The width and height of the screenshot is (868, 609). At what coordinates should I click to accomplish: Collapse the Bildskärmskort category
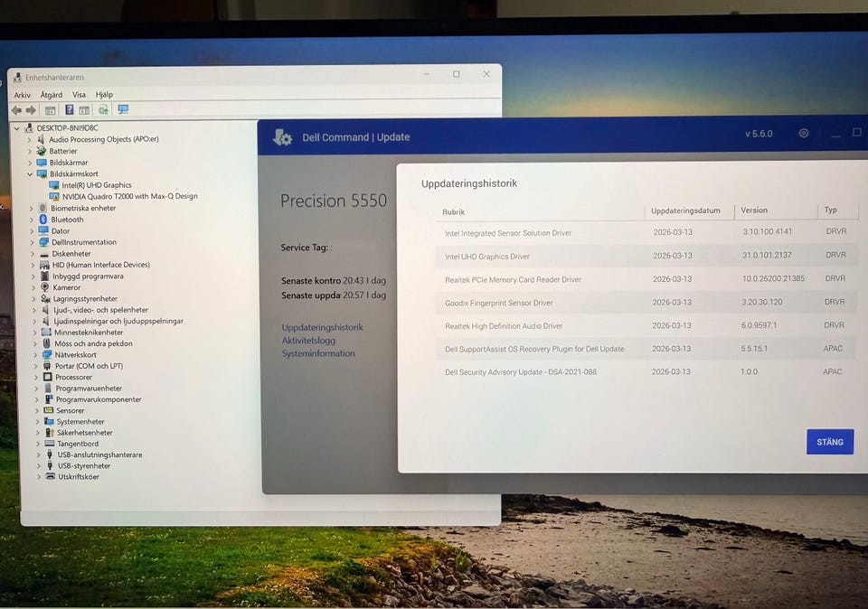[x=30, y=174]
